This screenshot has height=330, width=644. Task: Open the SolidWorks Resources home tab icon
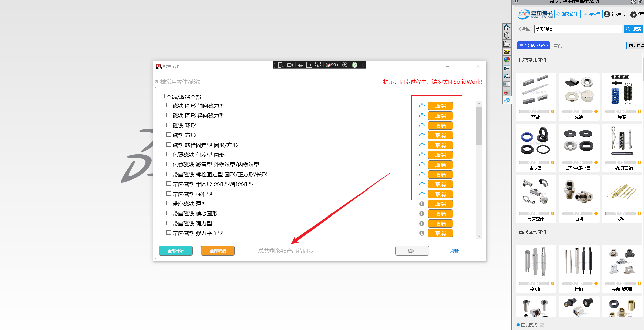(506, 27)
